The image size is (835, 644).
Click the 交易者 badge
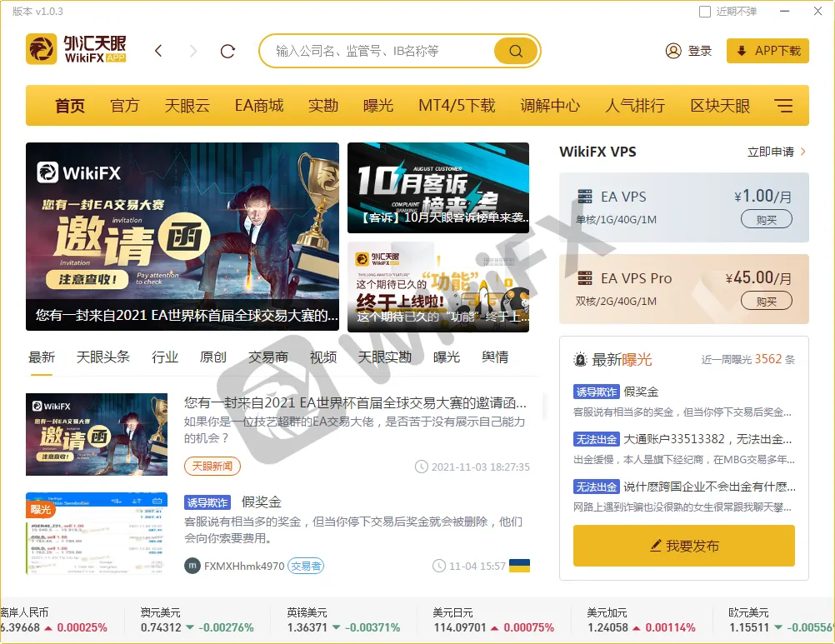coord(306,566)
